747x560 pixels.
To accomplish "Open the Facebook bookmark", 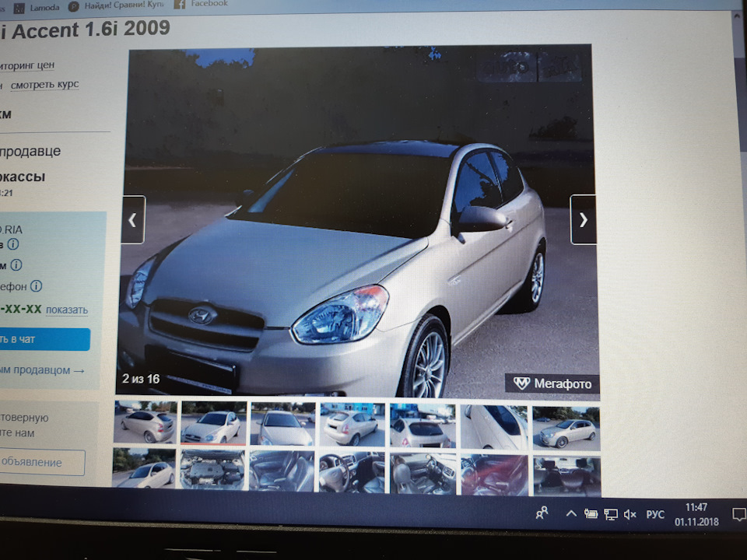I will click(201, 4).
